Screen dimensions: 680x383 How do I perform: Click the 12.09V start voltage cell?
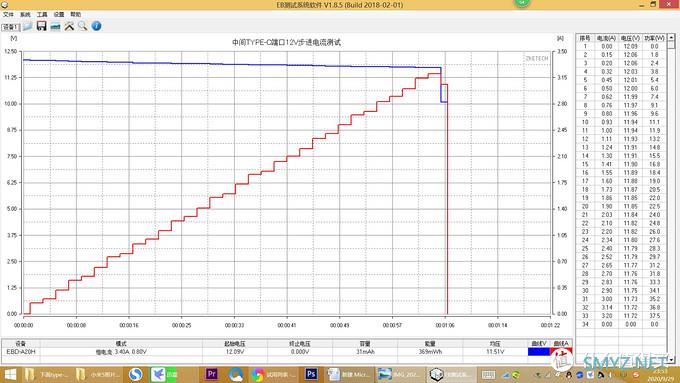tap(235, 351)
